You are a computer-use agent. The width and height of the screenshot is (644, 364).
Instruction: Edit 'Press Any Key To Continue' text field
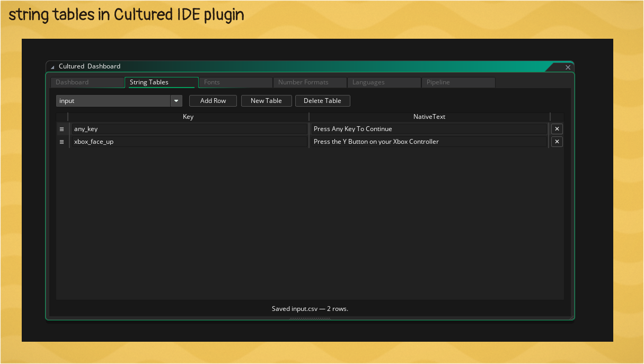click(x=429, y=129)
